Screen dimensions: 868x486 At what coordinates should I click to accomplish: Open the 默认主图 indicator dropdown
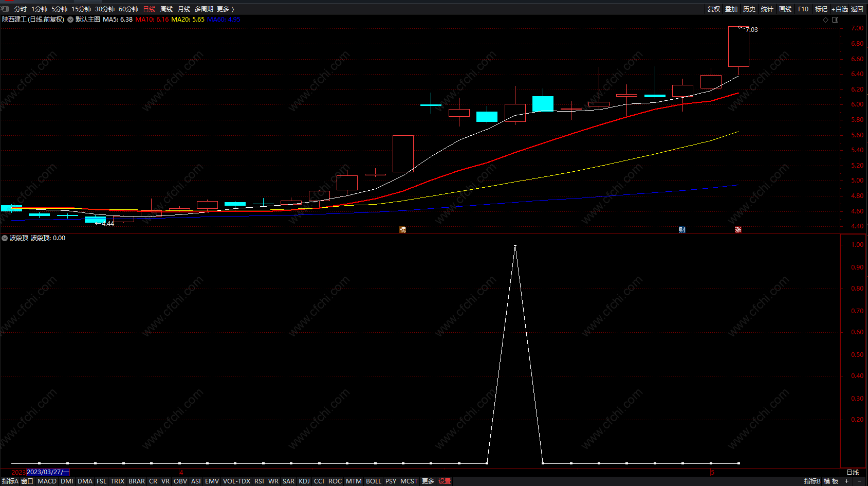70,20
